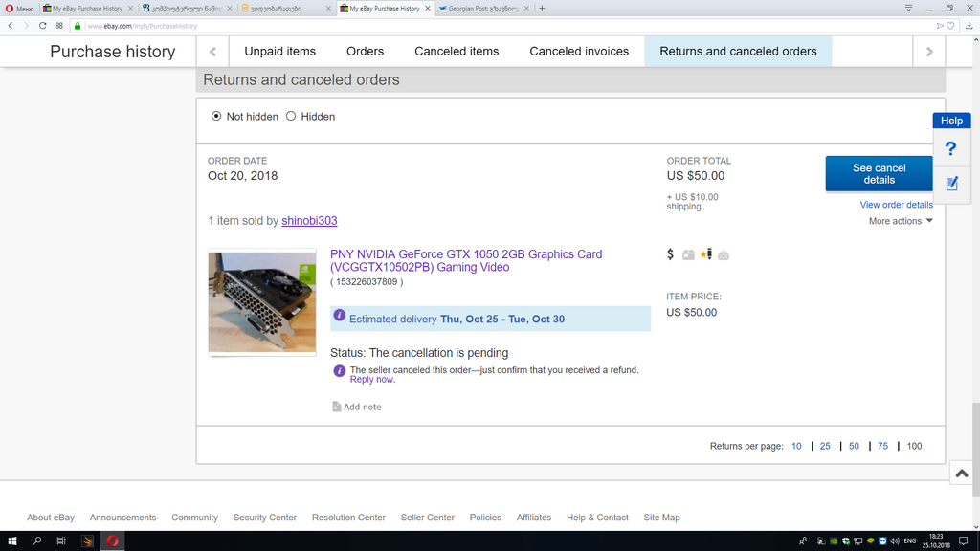
Task: Click the green security padlock icon
Action: 78,26
